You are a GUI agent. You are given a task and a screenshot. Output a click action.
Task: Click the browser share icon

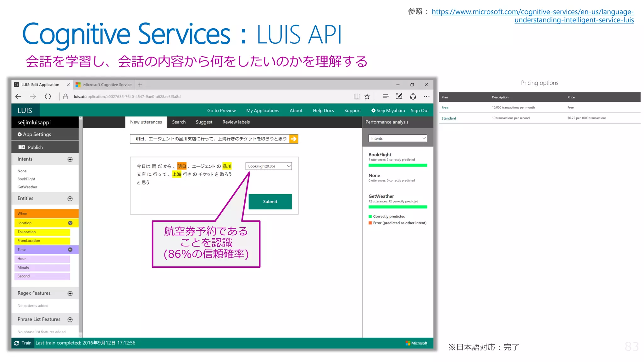tap(413, 96)
